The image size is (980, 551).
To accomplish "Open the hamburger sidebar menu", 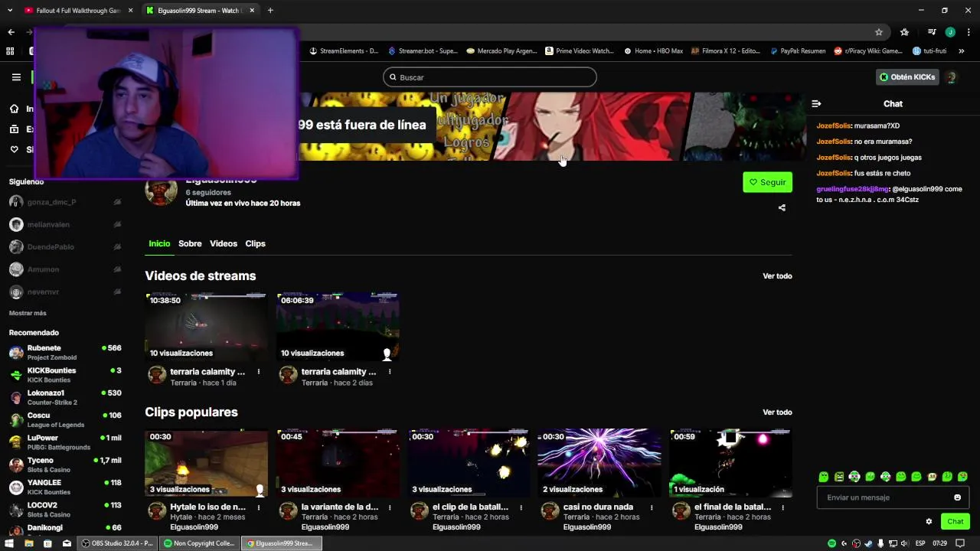I will pyautogui.click(x=16, y=77).
